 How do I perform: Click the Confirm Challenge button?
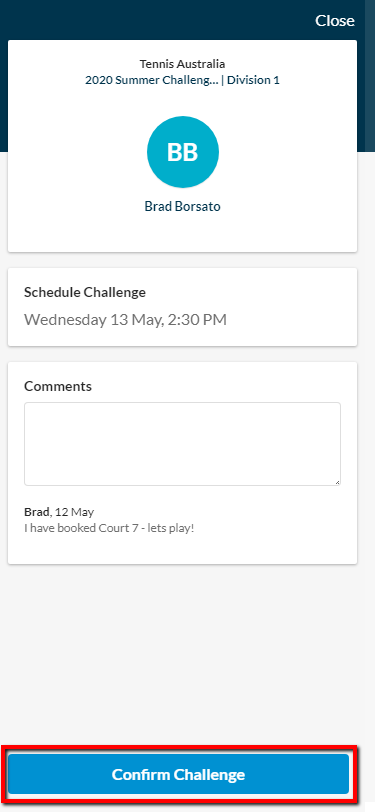[179, 774]
